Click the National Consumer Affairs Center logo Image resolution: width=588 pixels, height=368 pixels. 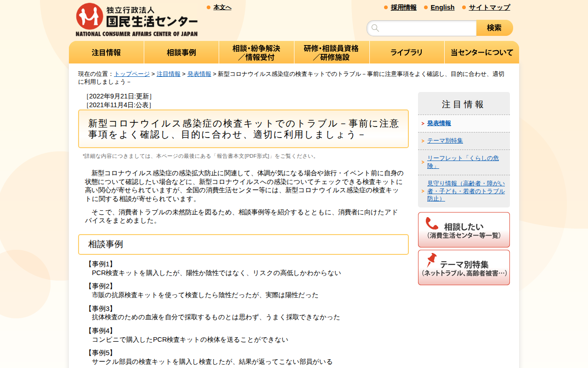click(x=136, y=20)
